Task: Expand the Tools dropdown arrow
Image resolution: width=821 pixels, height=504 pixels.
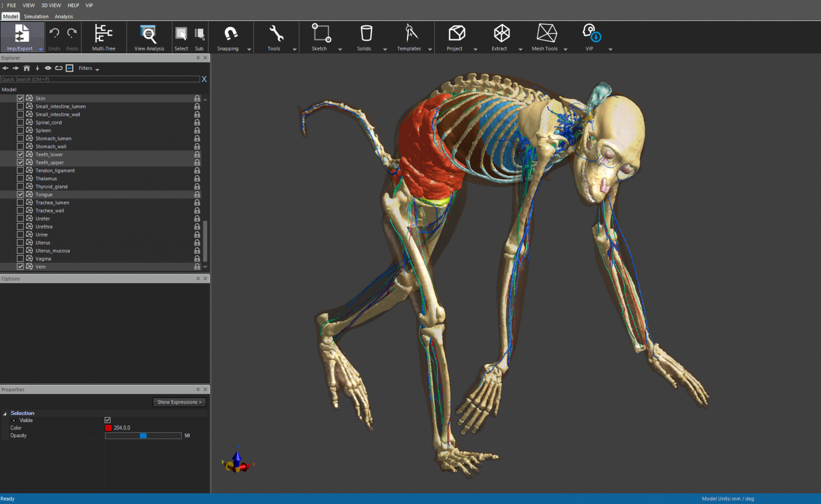Action: (294, 49)
